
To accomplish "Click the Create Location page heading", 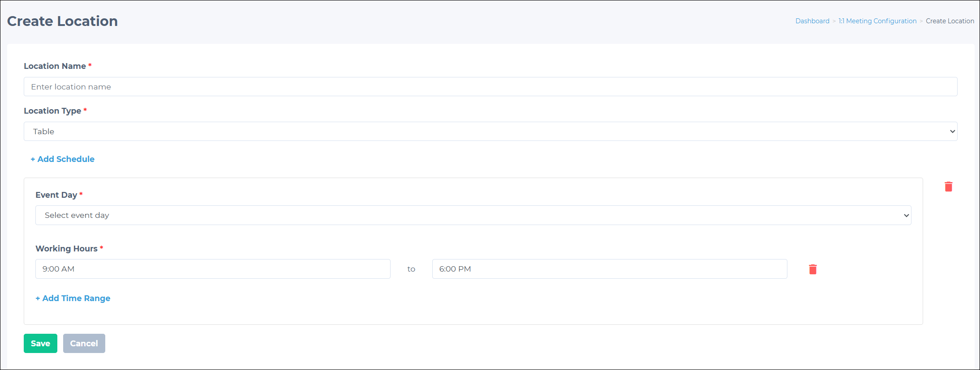I will pos(62,21).
